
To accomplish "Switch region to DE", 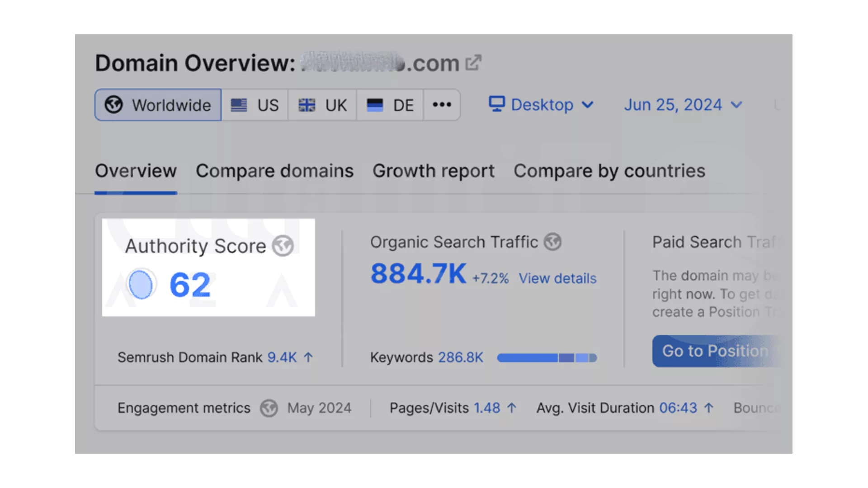I will coord(390,105).
